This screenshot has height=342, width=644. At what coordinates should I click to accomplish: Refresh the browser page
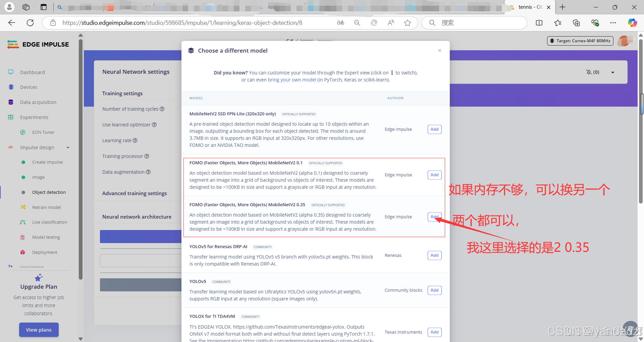(30, 23)
